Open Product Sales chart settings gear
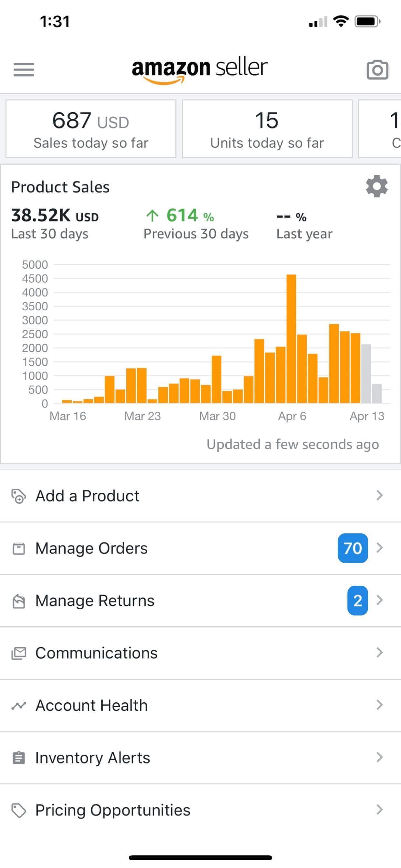The height and width of the screenshot is (868, 401). pyautogui.click(x=376, y=186)
